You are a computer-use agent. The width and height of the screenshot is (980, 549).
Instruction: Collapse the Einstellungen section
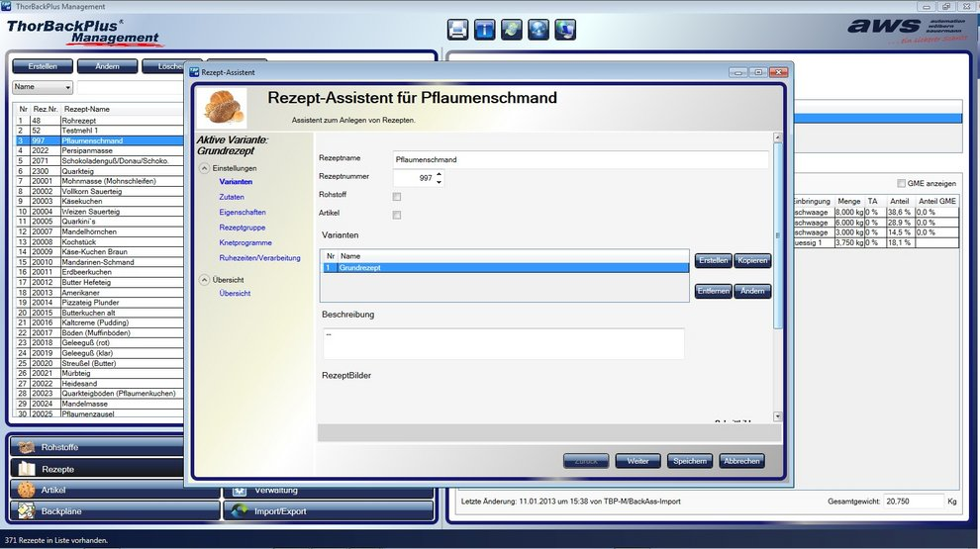point(204,168)
